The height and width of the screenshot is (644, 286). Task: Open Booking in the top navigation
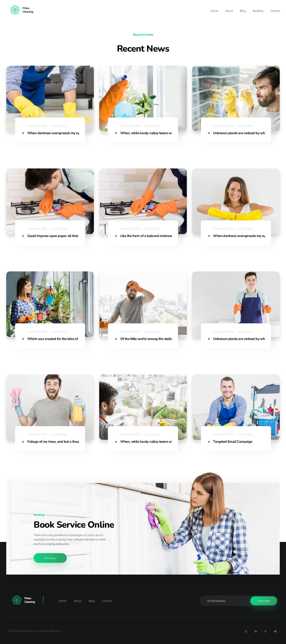258,11
